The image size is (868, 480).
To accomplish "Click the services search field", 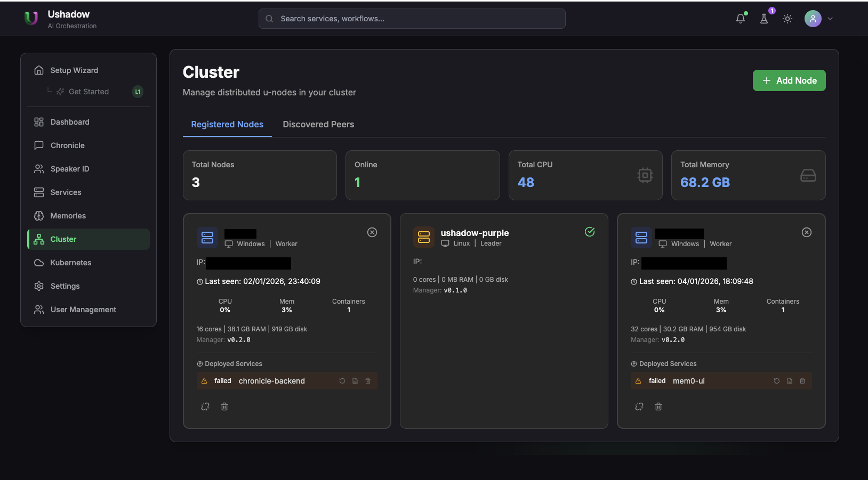I will [x=411, y=18].
